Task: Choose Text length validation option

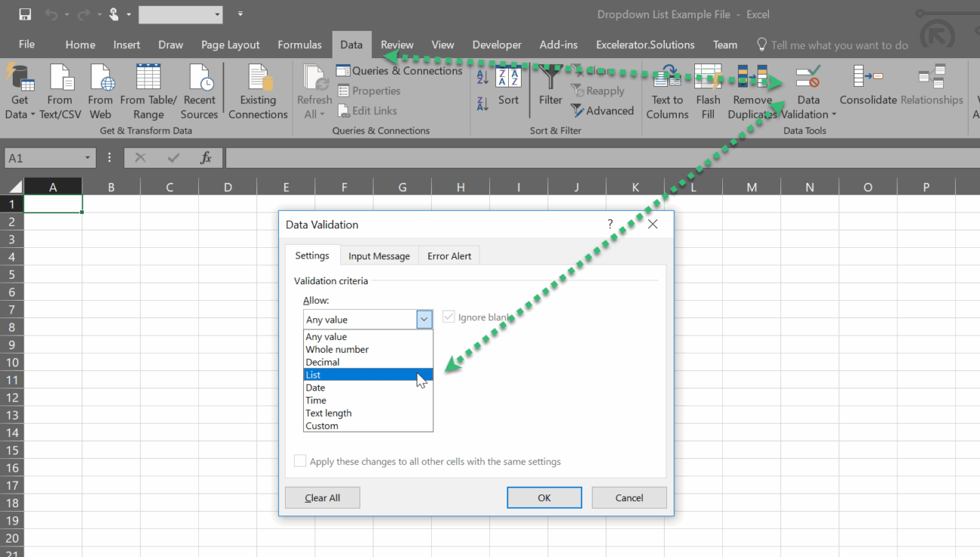Action: tap(368, 413)
